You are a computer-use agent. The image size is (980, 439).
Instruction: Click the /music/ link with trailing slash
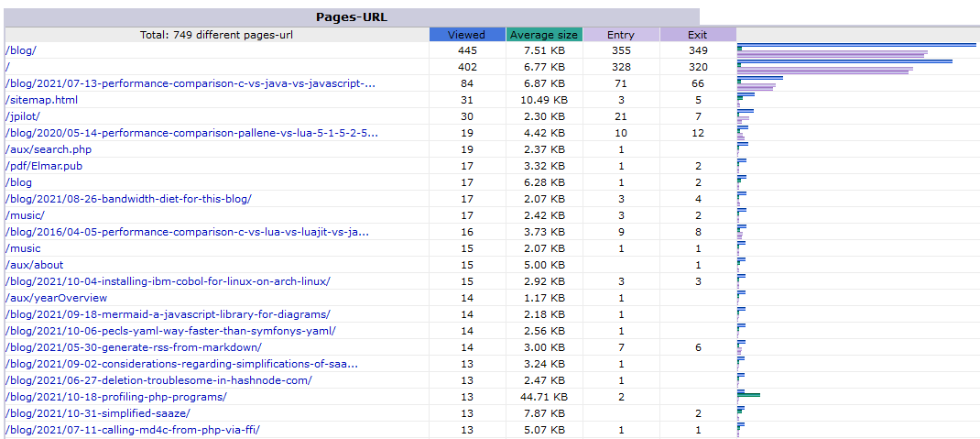coord(25,215)
